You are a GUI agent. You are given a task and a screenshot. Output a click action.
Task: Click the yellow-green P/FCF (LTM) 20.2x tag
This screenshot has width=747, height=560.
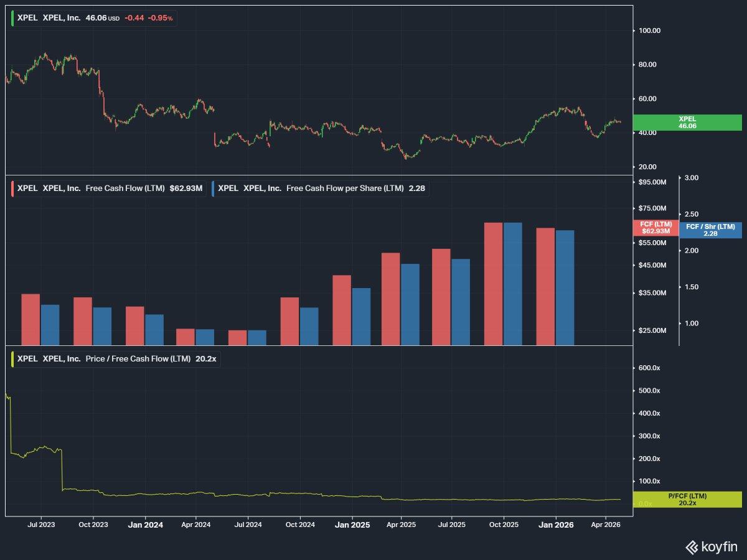coord(687,499)
